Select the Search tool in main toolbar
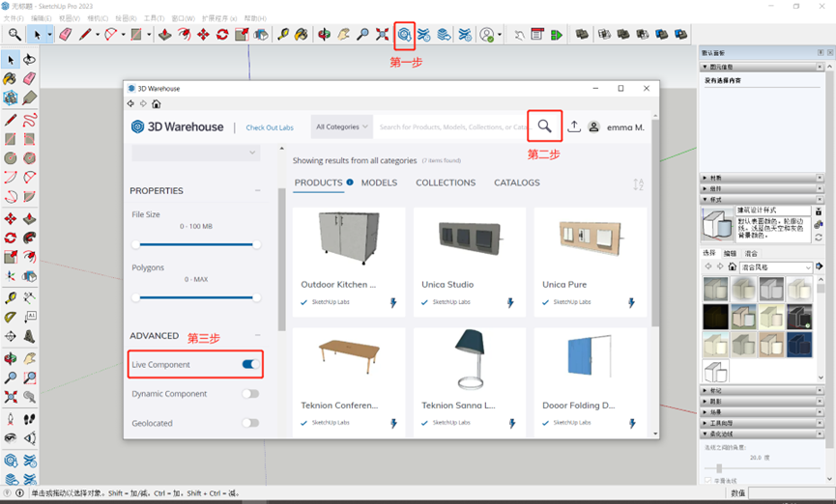The width and height of the screenshot is (836, 504). (14, 35)
